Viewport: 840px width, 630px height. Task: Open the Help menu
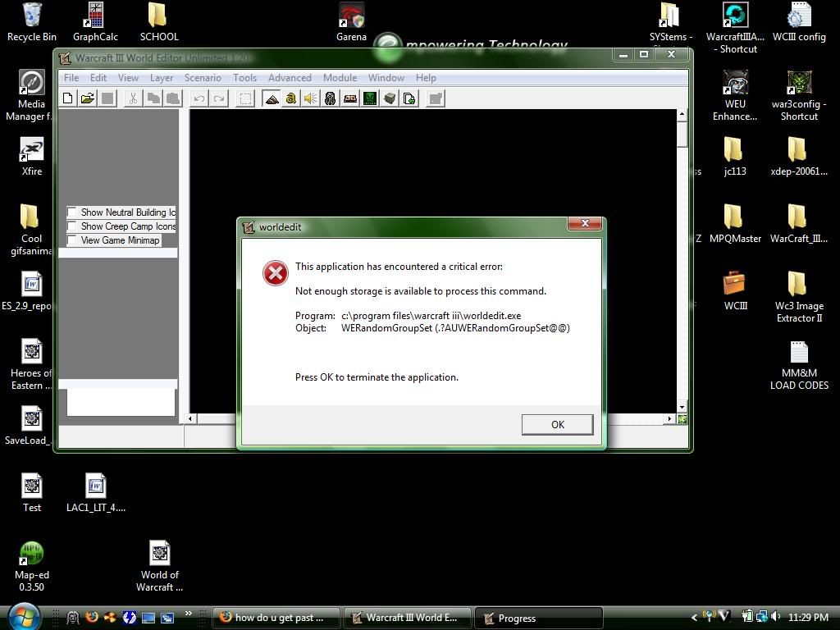coord(426,78)
